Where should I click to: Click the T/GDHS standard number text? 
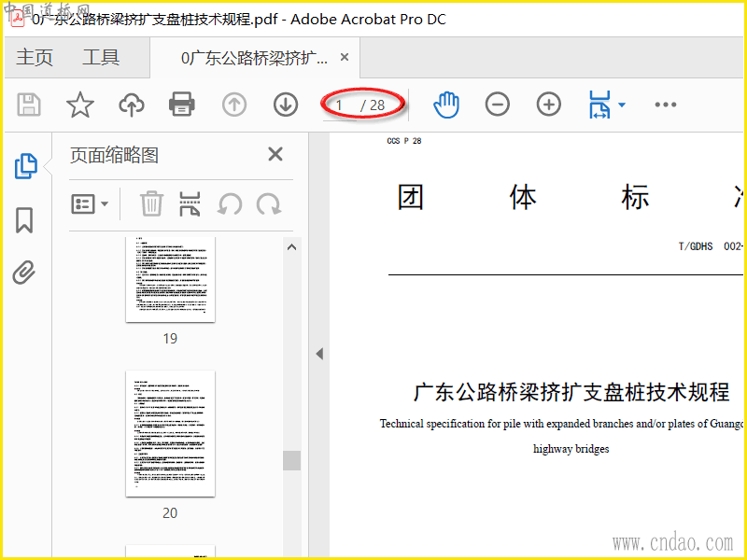click(x=711, y=246)
